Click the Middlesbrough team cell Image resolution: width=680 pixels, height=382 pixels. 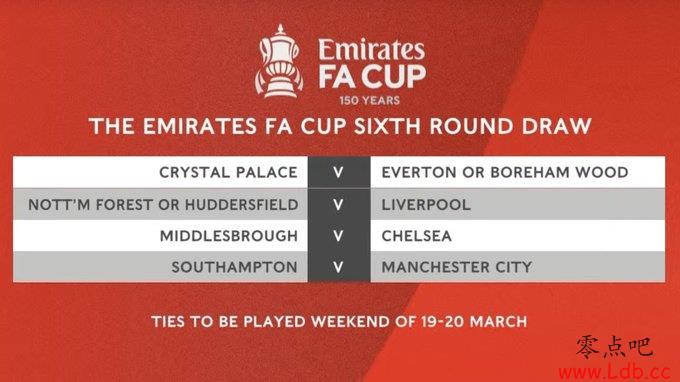click(x=160, y=236)
